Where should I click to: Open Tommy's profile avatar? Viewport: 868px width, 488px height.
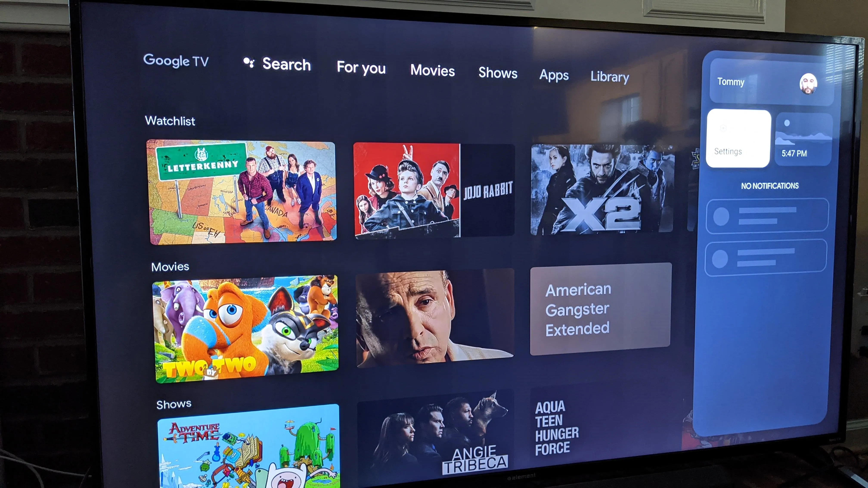click(809, 82)
